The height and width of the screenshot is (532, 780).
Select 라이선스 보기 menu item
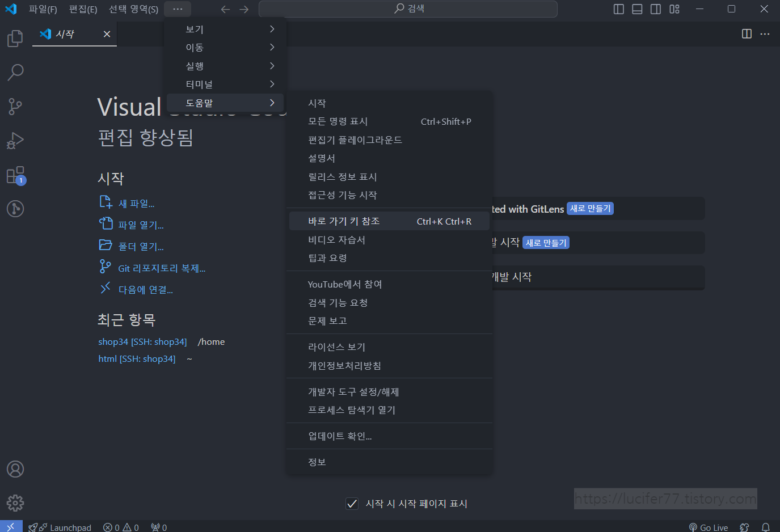tap(389, 347)
